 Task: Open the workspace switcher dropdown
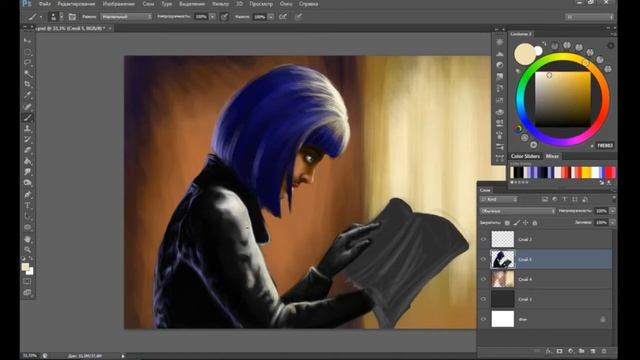589,17
